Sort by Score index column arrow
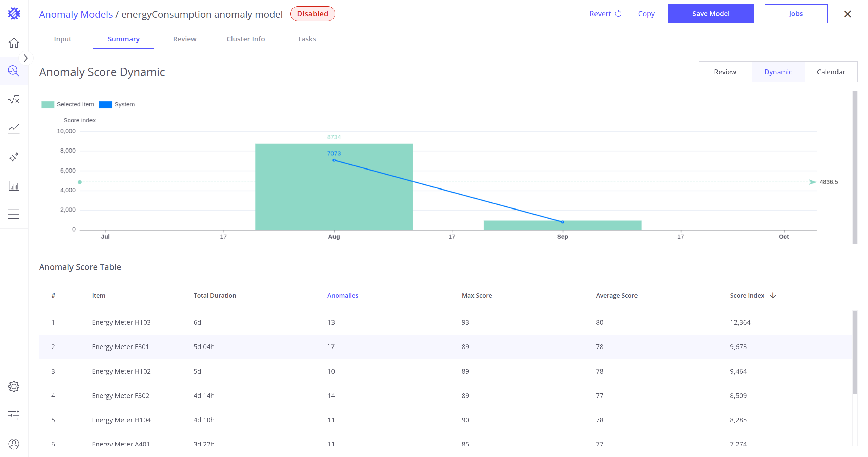 [x=773, y=295]
